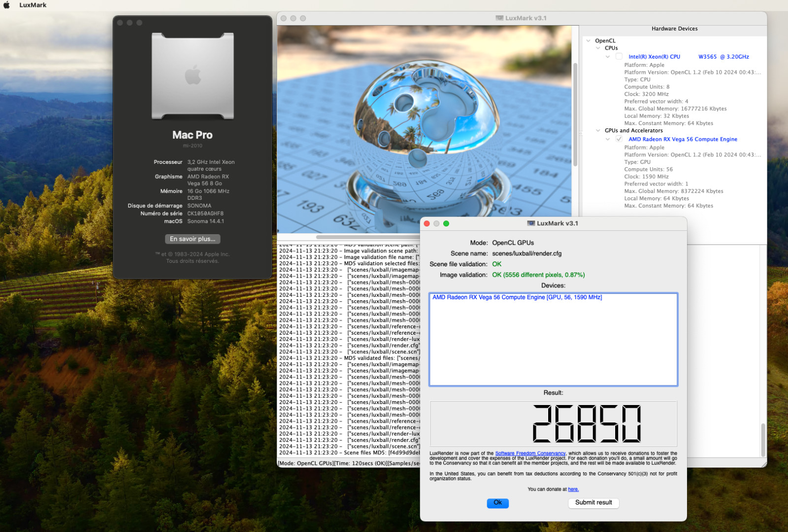
Task: Open the Software Freedom Conservancy link
Action: click(x=530, y=453)
